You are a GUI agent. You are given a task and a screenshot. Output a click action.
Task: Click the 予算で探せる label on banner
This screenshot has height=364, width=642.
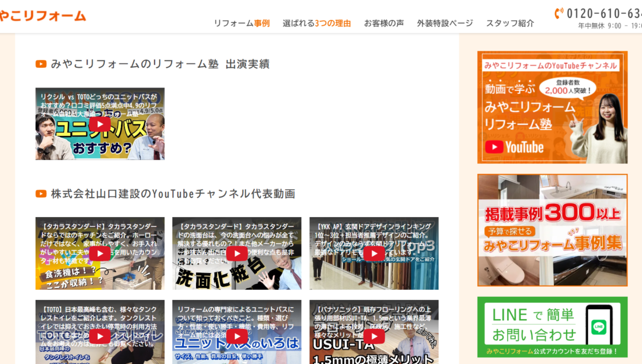(x=510, y=232)
